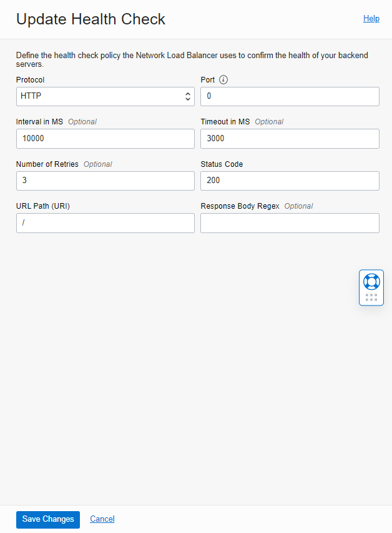Open the lifebuoy support widget
Viewport: 392px width, 533px height.
371,281
